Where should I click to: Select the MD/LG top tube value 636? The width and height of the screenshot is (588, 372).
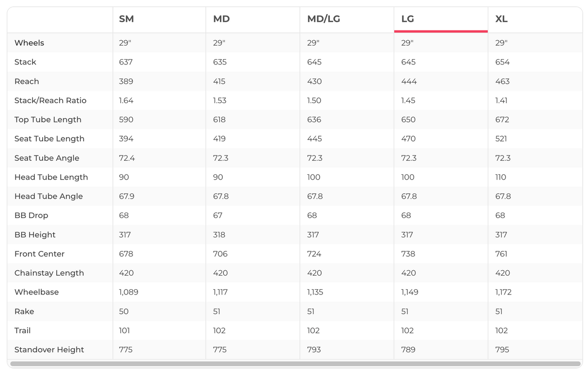[x=314, y=120]
